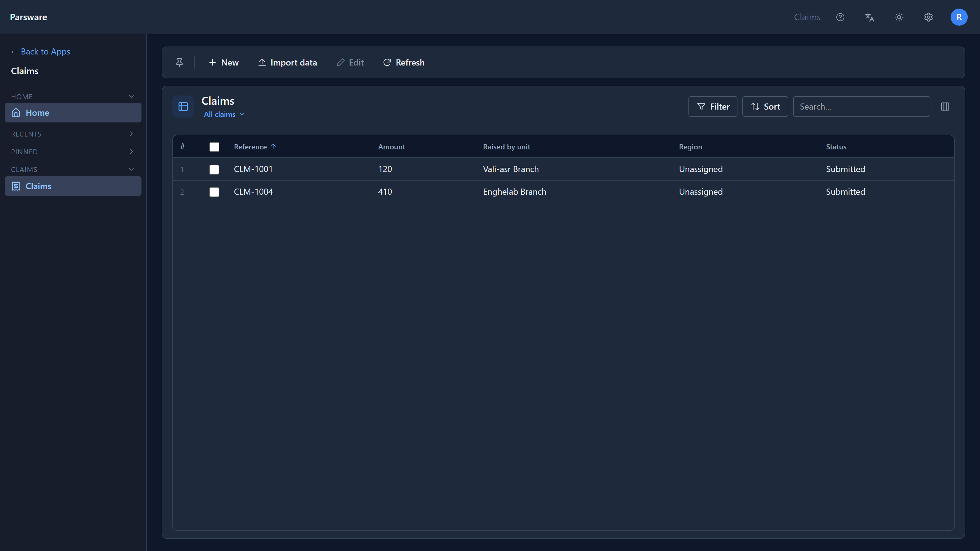Screen dimensions: 980x551
Task: Click the Region column header
Action: (691, 147)
